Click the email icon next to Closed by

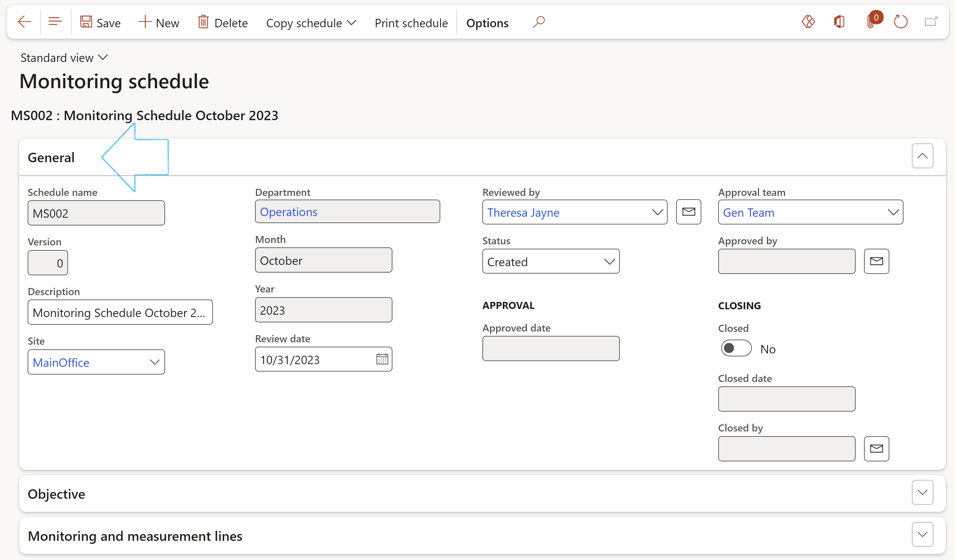[876, 448]
